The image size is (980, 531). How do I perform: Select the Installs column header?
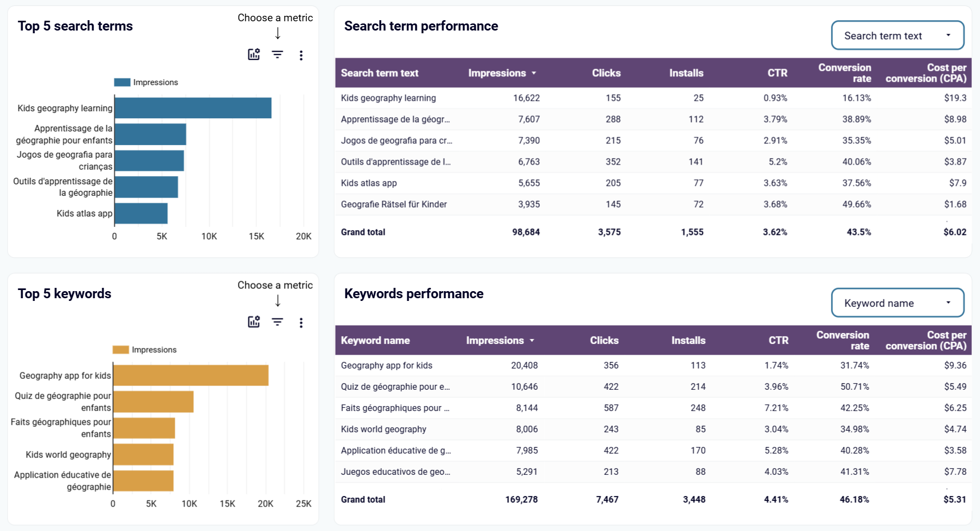685,73
